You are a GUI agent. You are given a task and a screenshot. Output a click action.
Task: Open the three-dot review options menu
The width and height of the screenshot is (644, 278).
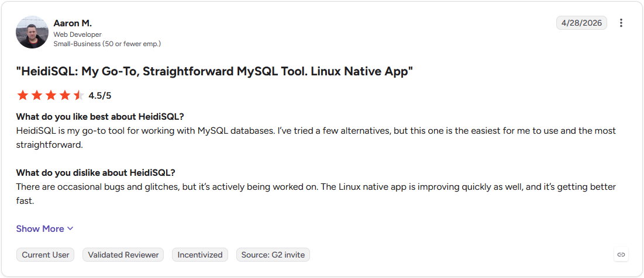click(621, 23)
